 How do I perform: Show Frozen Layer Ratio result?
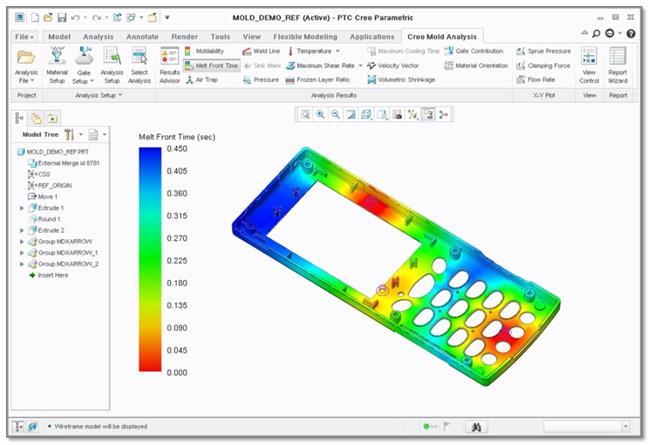click(x=318, y=80)
